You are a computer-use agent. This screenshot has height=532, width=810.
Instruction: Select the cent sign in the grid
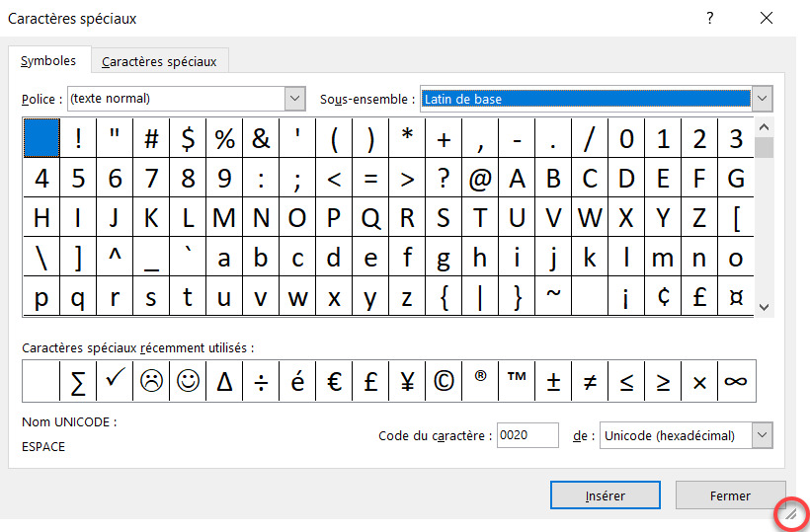[x=663, y=296]
